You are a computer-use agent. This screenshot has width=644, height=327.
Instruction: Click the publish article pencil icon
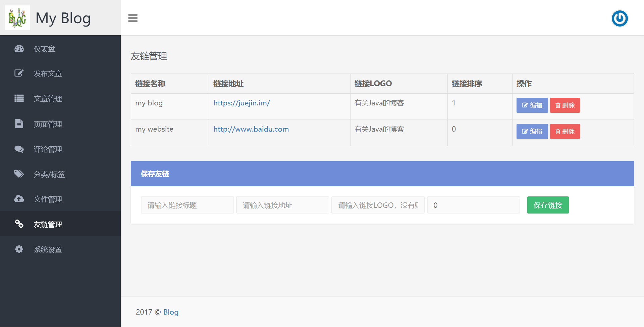tap(19, 73)
